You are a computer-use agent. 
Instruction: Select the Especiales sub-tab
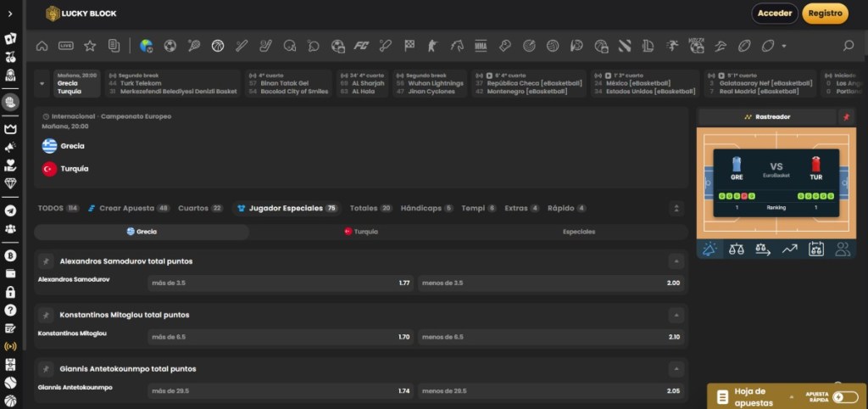click(x=579, y=232)
